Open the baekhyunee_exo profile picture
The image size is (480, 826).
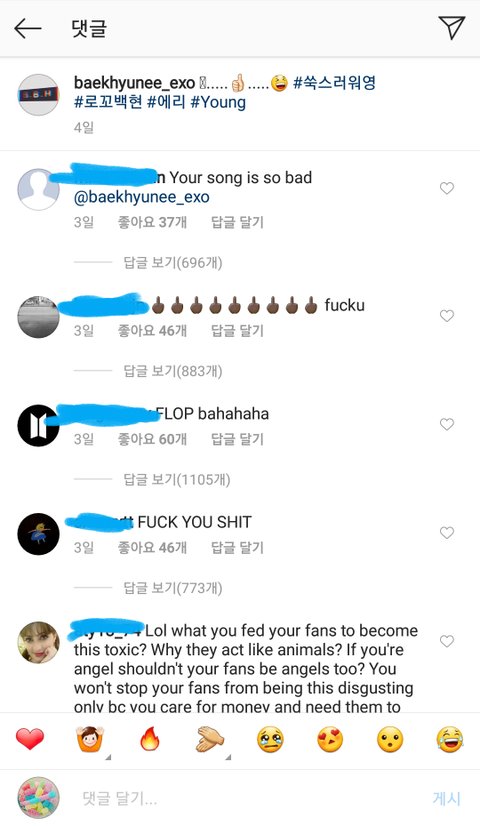click(38, 95)
